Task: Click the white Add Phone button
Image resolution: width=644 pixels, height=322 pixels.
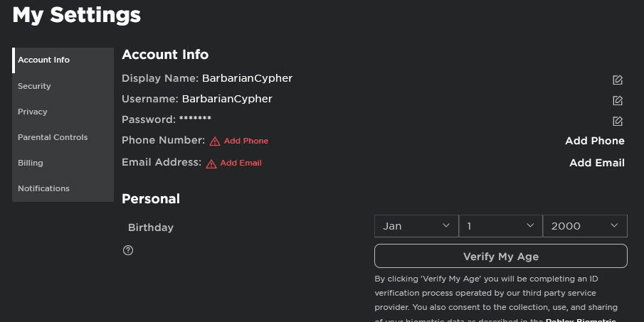Action: click(595, 141)
